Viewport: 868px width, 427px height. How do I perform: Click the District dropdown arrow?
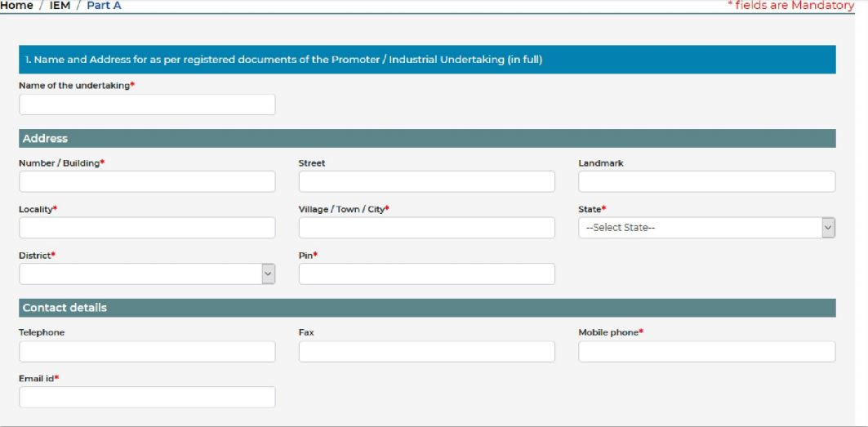(268, 274)
